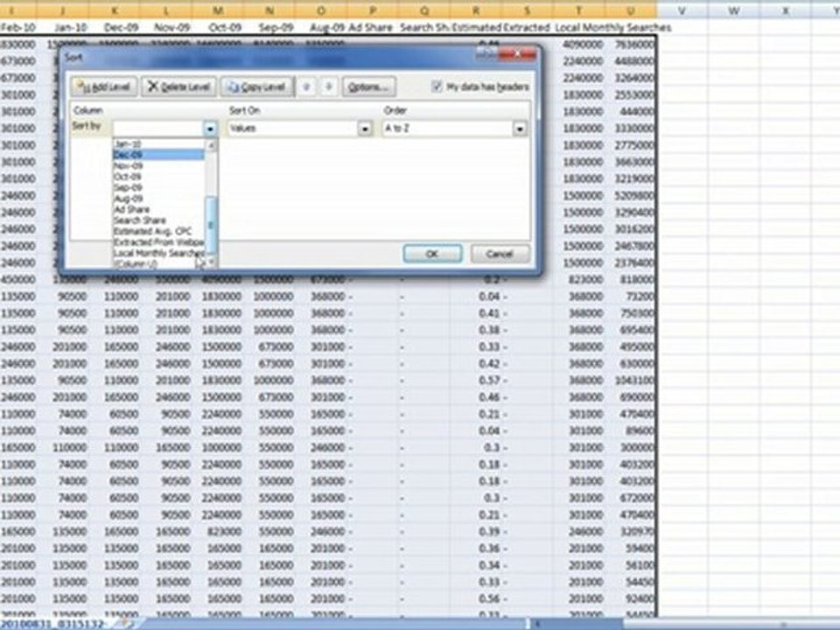The height and width of the screenshot is (630, 840).
Task: Open the sort Options dialog
Action: (368, 87)
